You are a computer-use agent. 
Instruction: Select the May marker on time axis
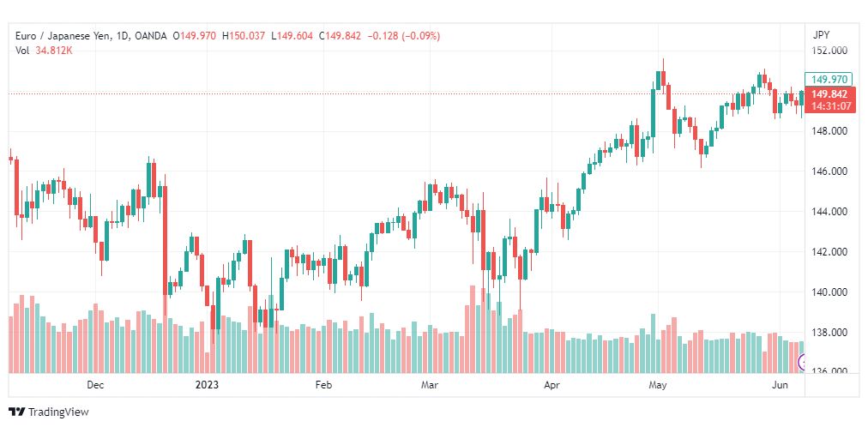(x=658, y=384)
